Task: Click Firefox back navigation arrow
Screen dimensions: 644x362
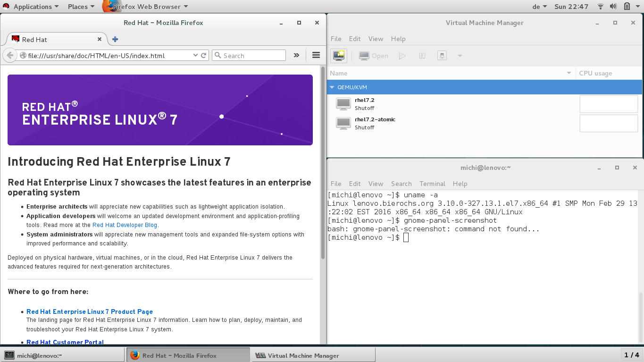Action: (x=10, y=56)
